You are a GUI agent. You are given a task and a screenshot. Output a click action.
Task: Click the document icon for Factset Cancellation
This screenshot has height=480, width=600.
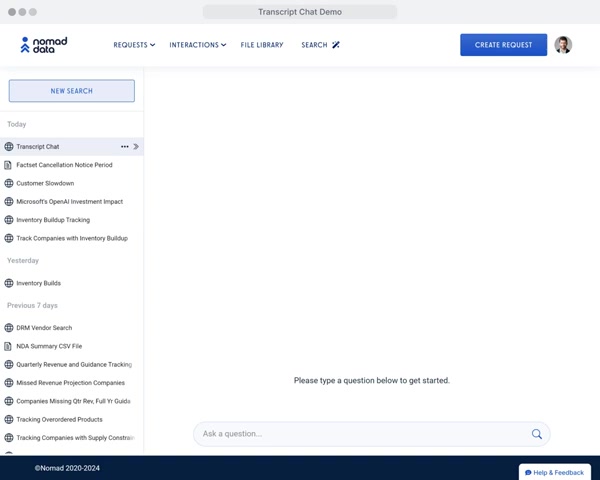(9, 165)
